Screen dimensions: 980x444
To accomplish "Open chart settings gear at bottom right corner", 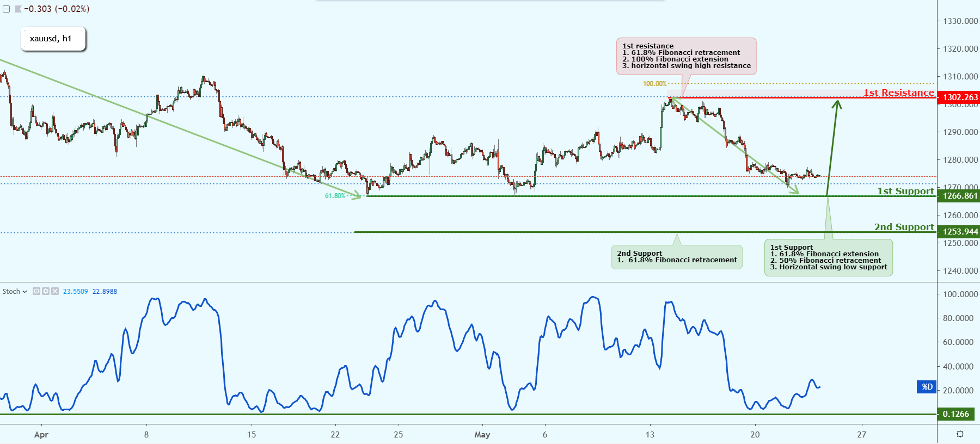I will (960, 434).
